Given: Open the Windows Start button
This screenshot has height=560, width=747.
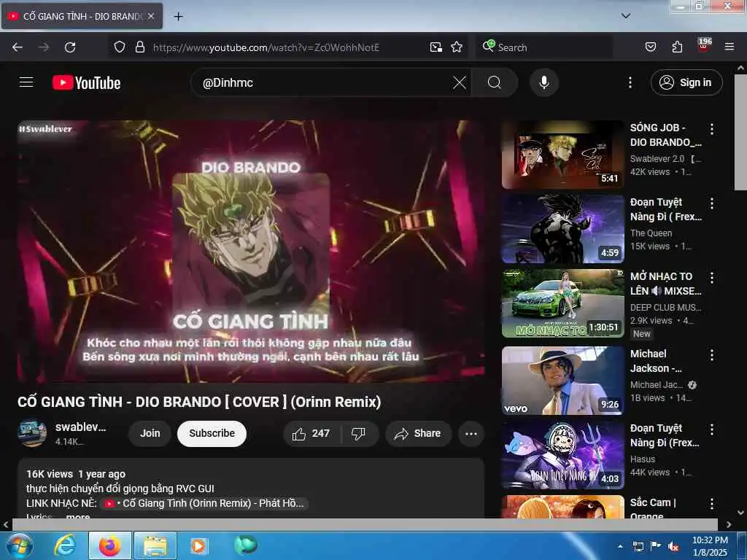Looking at the screenshot, I should (19, 545).
